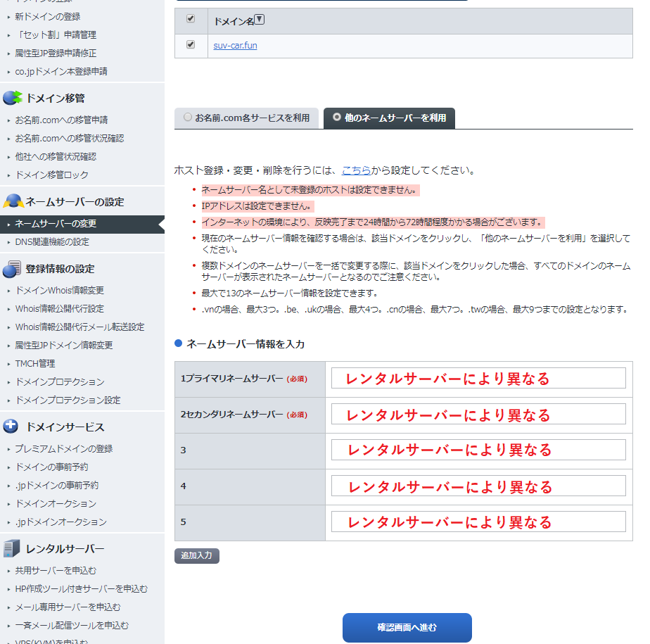Toggle the select-all checkbox in table header
This screenshot has height=644, width=650.
191,19
